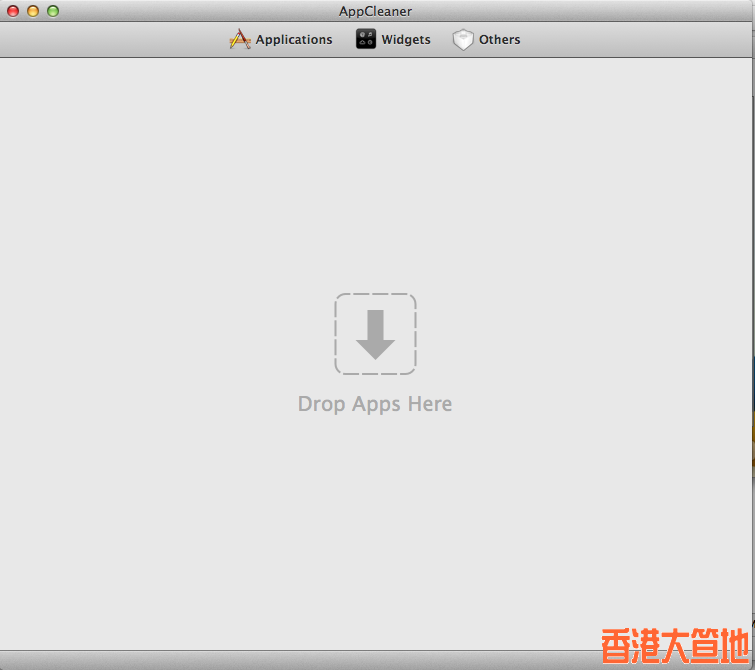Image resolution: width=755 pixels, height=670 pixels.
Task: Click the drop zone arrow box
Action: (x=376, y=334)
